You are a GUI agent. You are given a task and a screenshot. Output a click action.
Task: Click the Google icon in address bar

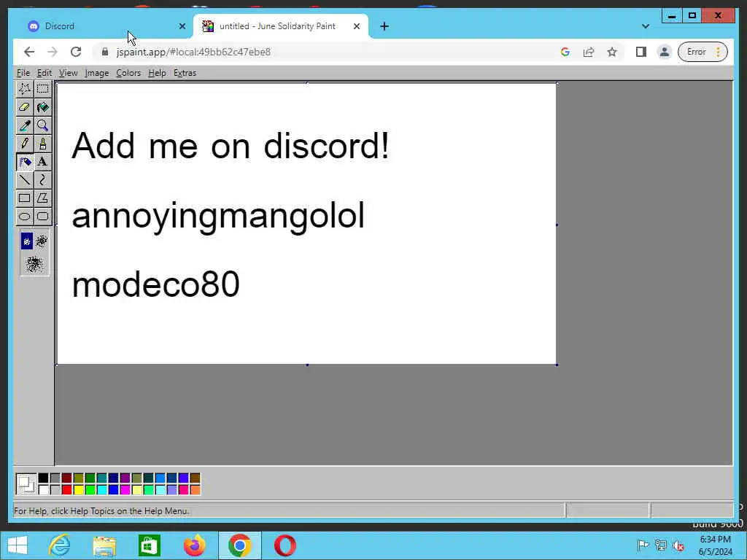[x=565, y=52]
